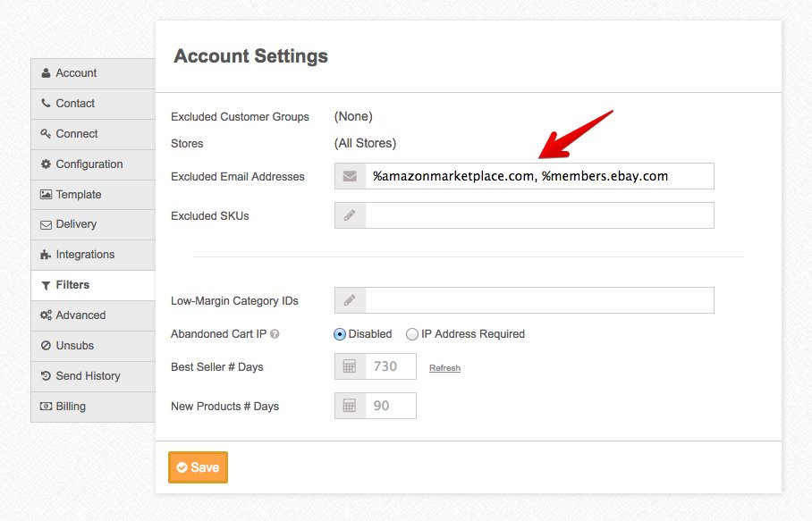The height and width of the screenshot is (521, 812).
Task: Click the pencil icon beside Excluded SKUs
Action: [x=350, y=215]
